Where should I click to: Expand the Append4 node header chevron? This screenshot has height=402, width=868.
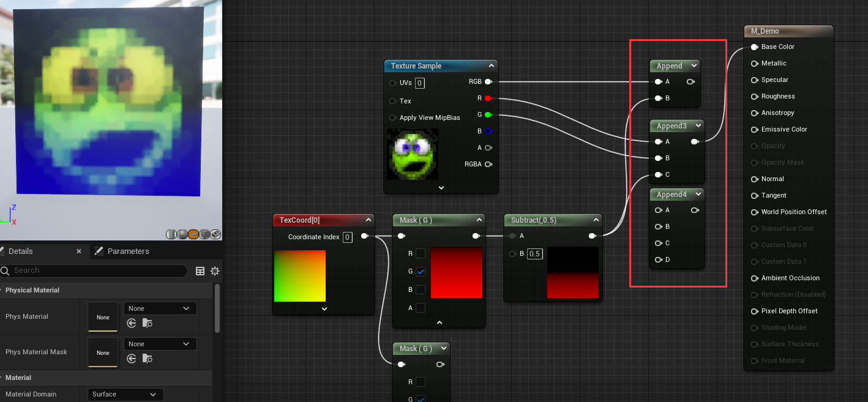(698, 195)
